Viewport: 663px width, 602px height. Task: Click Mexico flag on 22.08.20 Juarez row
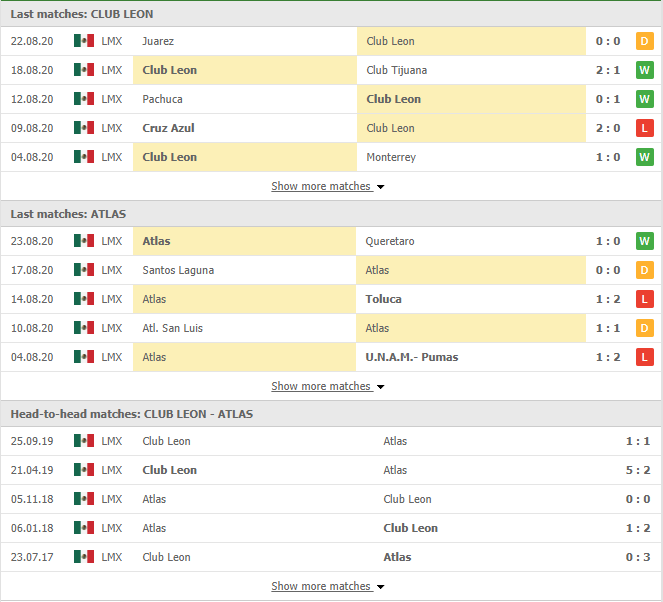[x=83, y=41]
